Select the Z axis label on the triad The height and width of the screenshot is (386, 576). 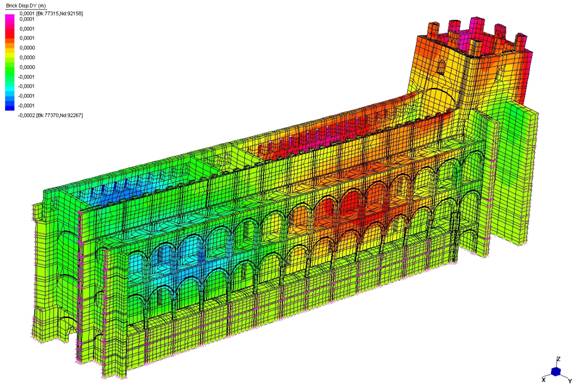click(x=558, y=358)
